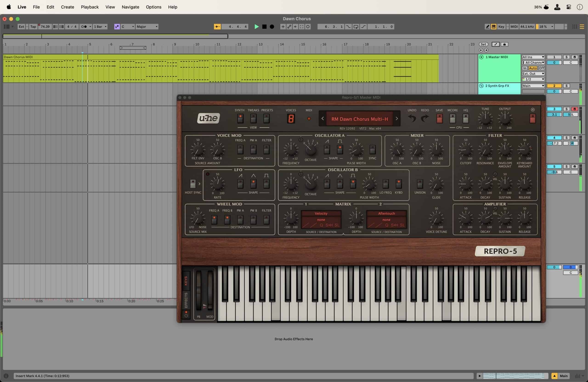
Task: Toggle Oscillator A SYNC switch
Action: tap(372, 150)
